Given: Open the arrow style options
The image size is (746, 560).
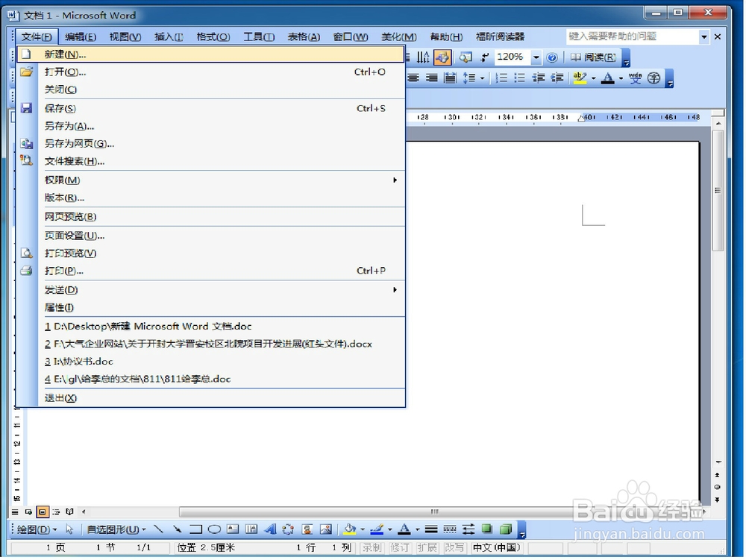Looking at the screenshot, I should pyautogui.click(x=468, y=529).
